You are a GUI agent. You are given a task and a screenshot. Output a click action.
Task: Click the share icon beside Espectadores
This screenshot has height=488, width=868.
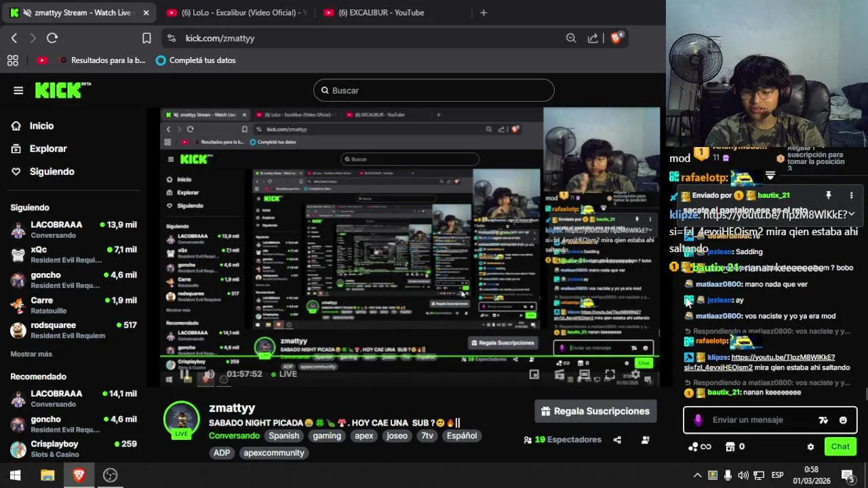[x=617, y=440]
